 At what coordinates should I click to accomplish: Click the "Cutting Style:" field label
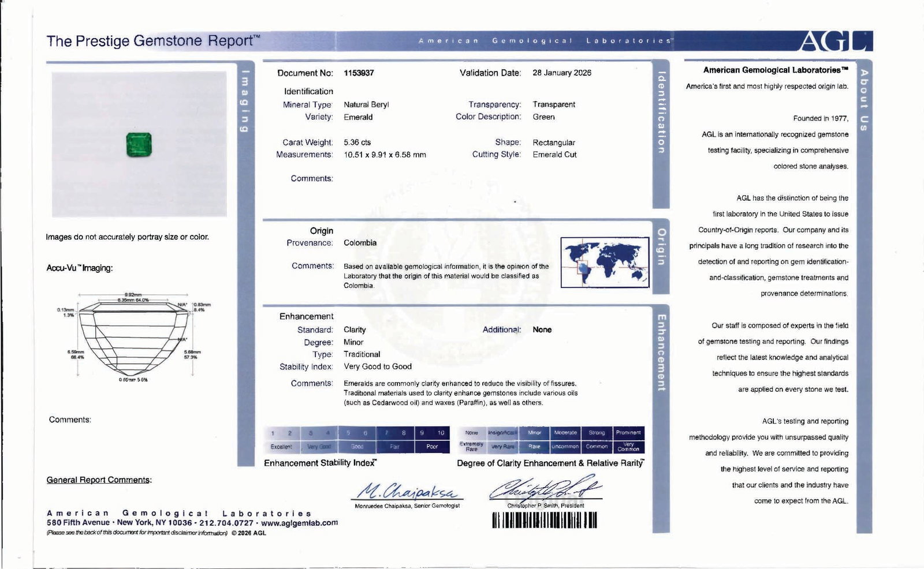[x=497, y=155]
